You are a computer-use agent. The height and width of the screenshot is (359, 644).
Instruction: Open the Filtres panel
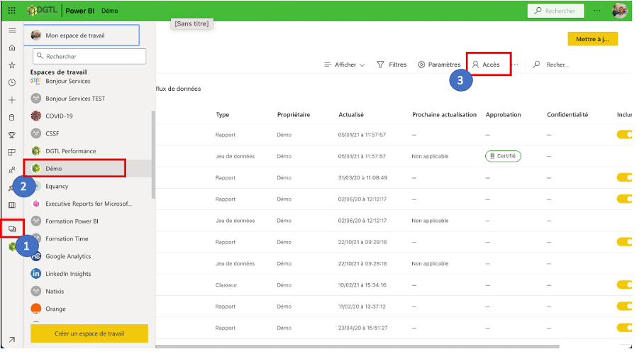pos(392,65)
